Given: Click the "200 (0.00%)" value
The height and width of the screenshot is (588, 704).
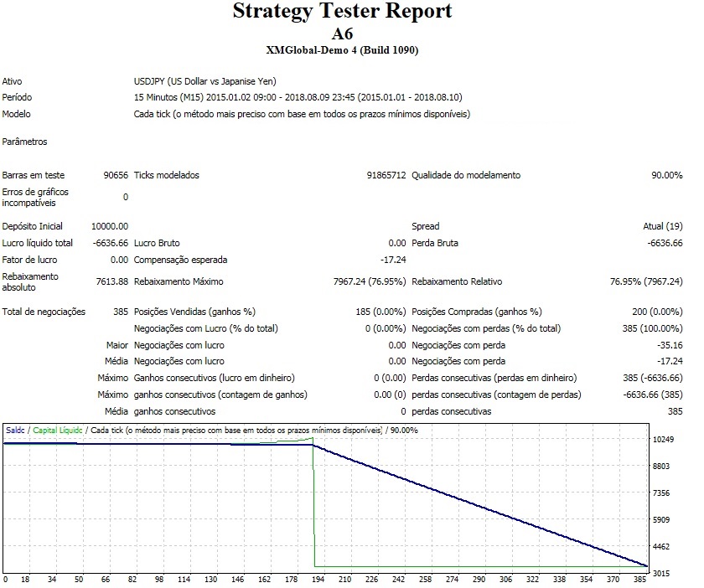Looking at the screenshot, I should point(657,312).
